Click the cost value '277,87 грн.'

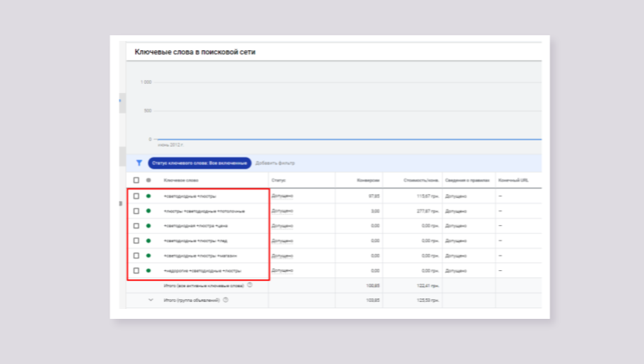point(427,211)
